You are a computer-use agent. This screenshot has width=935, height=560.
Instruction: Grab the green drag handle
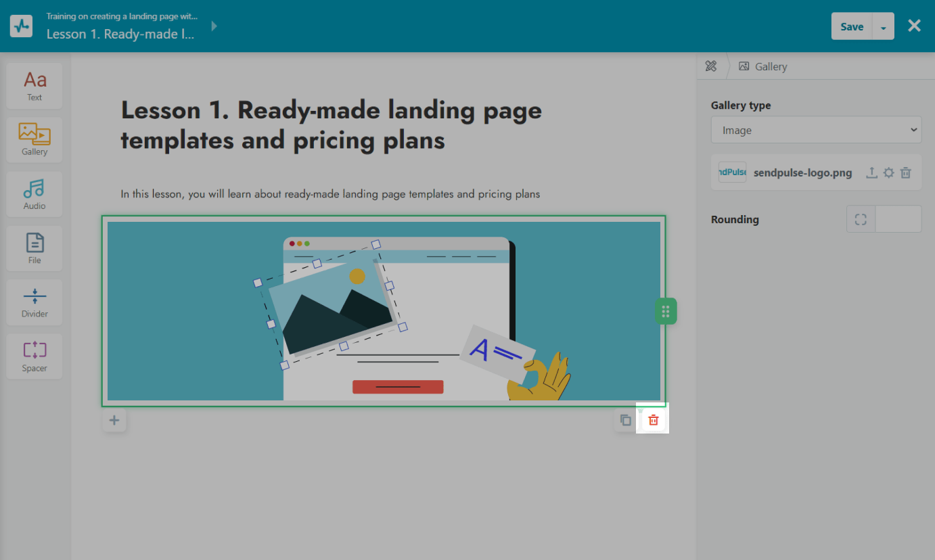coord(666,311)
